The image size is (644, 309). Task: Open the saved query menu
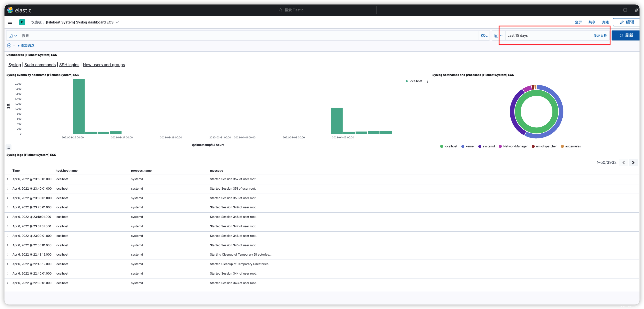(x=13, y=36)
